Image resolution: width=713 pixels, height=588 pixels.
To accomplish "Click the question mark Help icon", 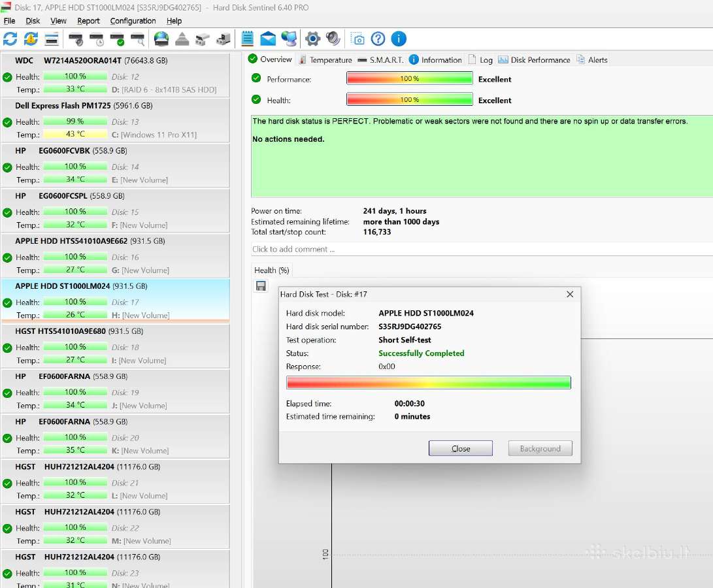I will coord(378,39).
